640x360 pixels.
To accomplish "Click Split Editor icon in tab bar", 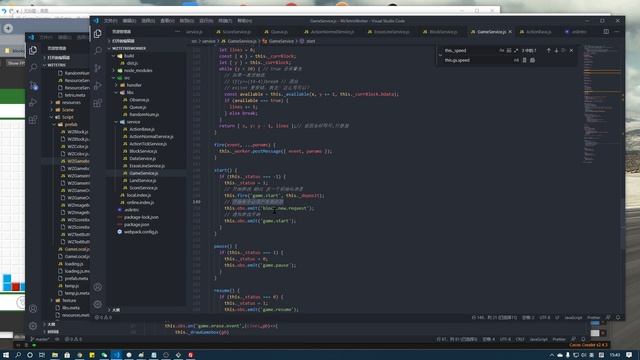I will pyautogui.click(x=606, y=31).
